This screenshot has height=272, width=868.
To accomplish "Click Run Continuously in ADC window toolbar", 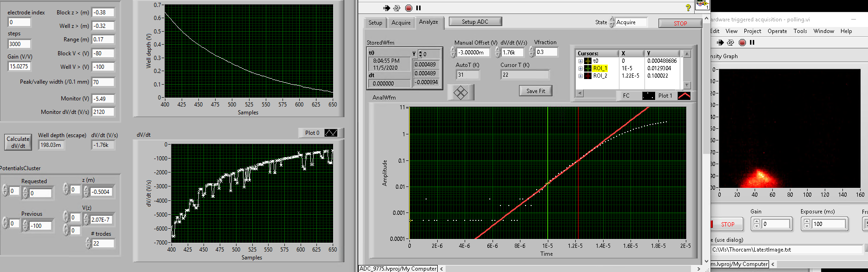I will (x=397, y=8).
